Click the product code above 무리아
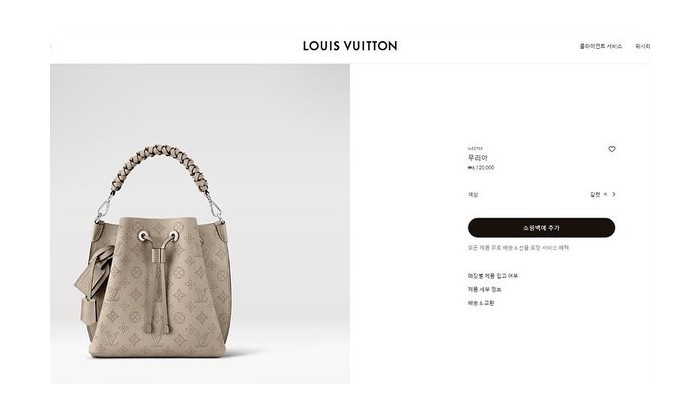Viewport: 700px width, 413px height. pyautogui.click(x=475, y=148)
